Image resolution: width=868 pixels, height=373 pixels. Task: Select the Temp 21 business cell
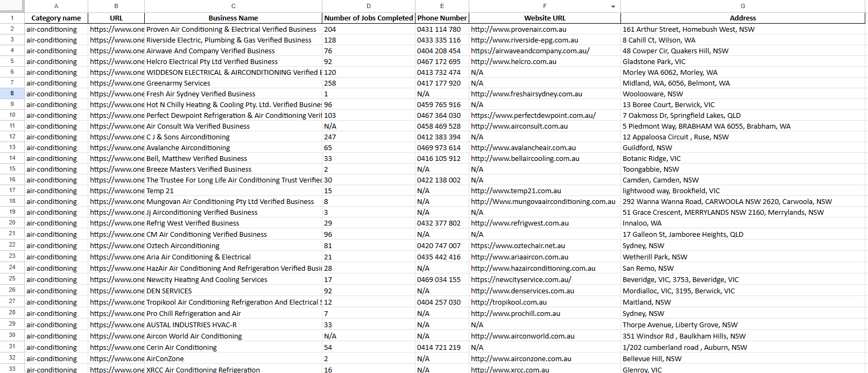(x=234, y=191)
